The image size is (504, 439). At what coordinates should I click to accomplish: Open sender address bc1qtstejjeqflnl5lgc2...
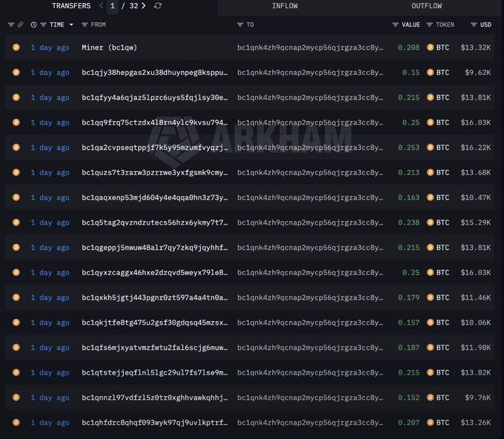[155, 373]
